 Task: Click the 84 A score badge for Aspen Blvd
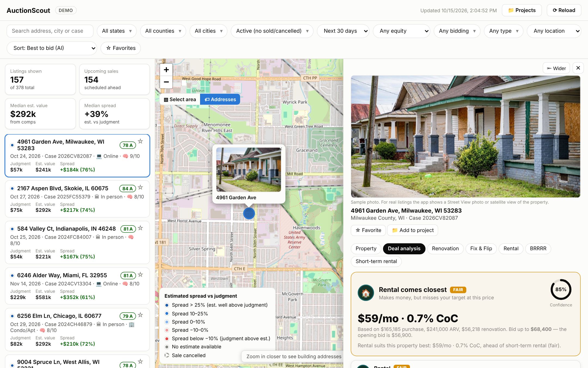tap(127, 189)
